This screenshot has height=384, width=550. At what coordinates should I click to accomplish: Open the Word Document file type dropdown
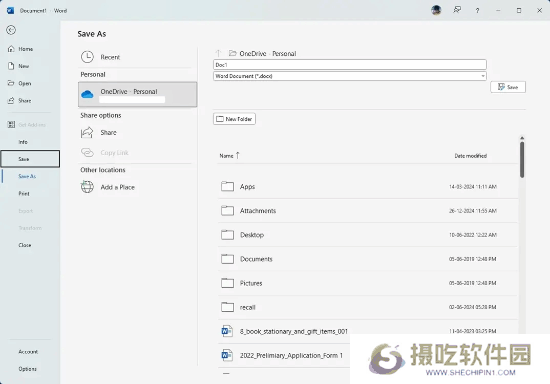pos(350,76)
